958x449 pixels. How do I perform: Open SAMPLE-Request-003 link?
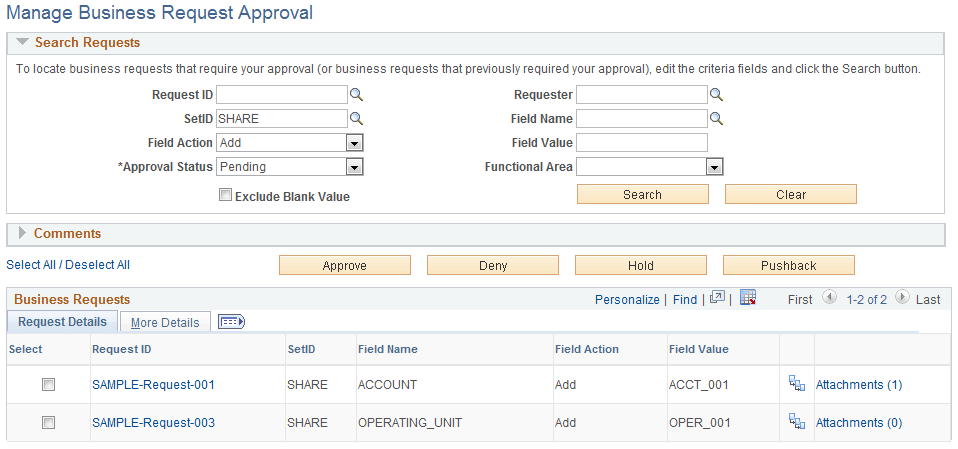[x=153, y=423]
